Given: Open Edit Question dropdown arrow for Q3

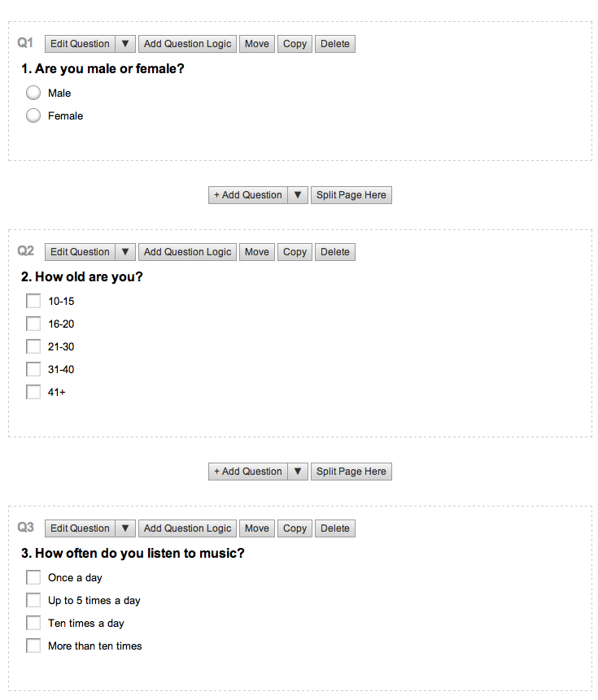Looking at the screenshot, I should click(x=125, y=528).
